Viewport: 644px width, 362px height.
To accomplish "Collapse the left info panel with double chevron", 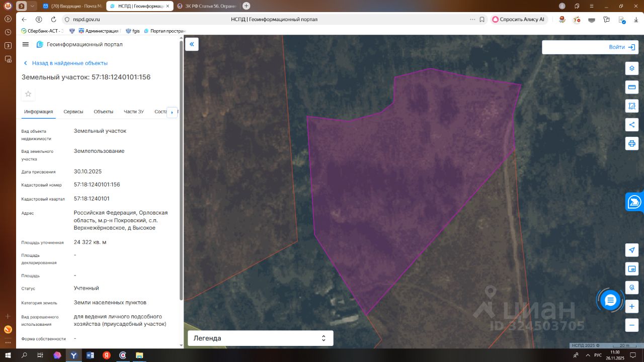I will tap(192, 44).
